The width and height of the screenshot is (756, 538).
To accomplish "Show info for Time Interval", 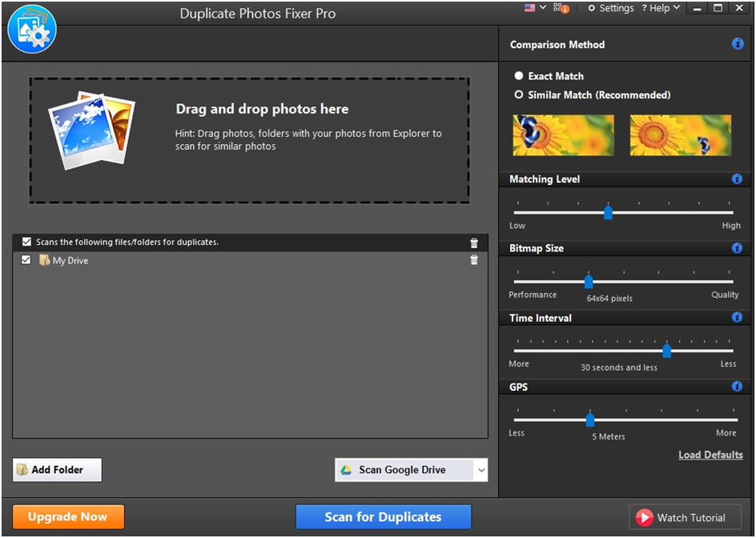I will tap(737, 317).
